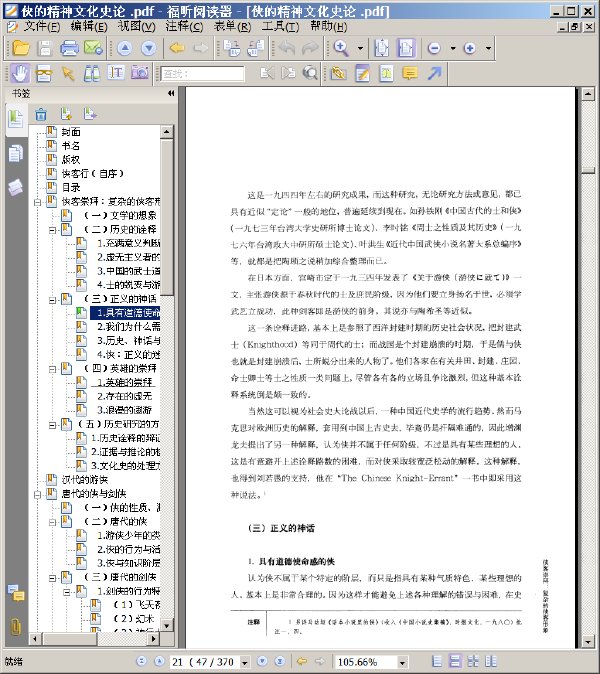Collapse the （二）历史的诠释 node
The width and height of the screenshot is (600, 674).
coord(52,230)
